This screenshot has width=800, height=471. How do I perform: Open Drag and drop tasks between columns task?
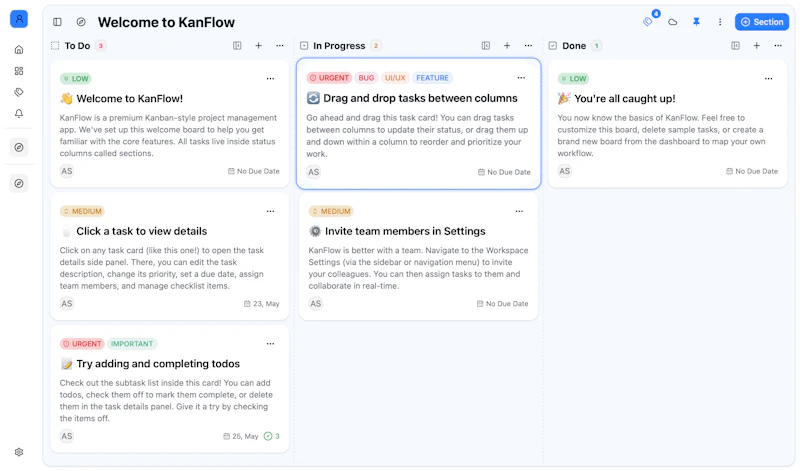pyautogui.click(x=420, y=98)
